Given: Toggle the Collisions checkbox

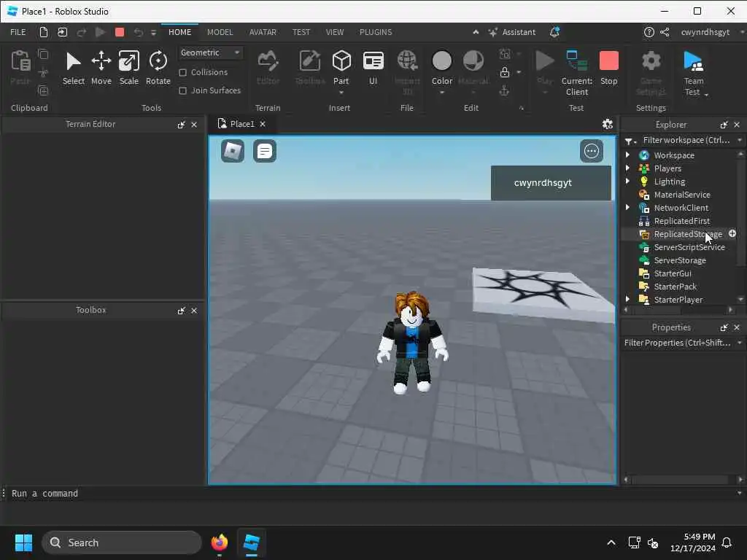Looking at the screenshot, I should 182,72.
